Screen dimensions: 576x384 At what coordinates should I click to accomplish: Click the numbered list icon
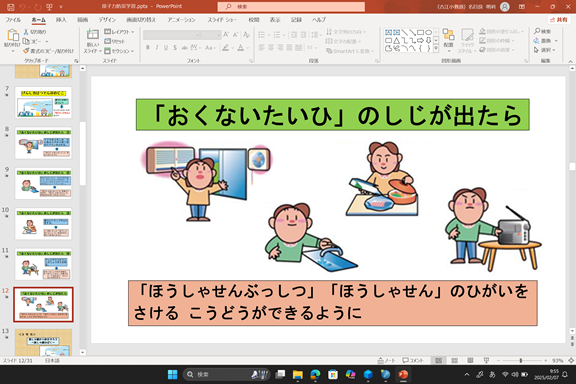point(277,35)
